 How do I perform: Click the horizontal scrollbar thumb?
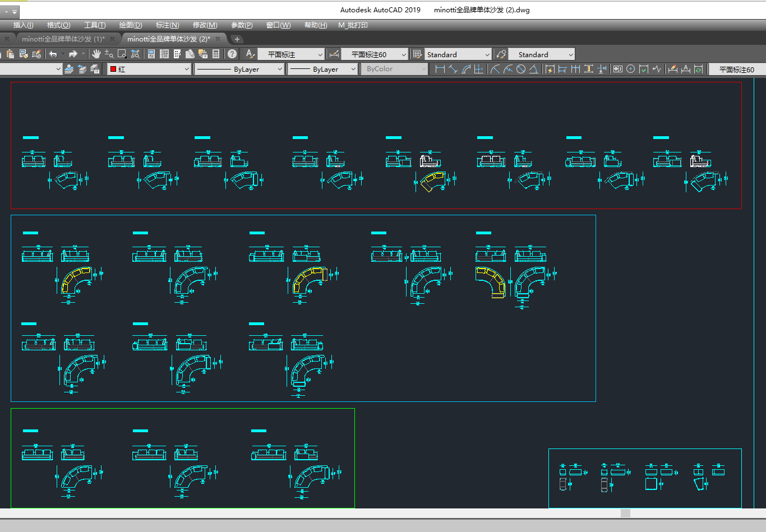(x=626, y=513)
